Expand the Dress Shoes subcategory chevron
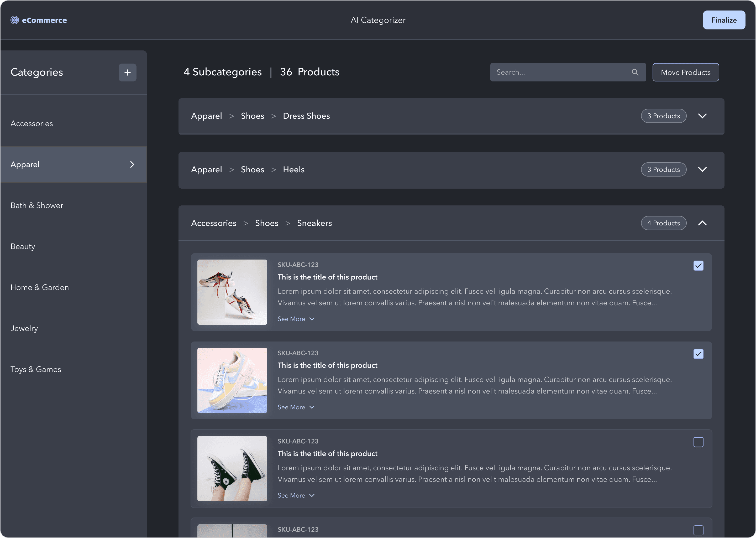The image size is (756, 538). (702, 116)
